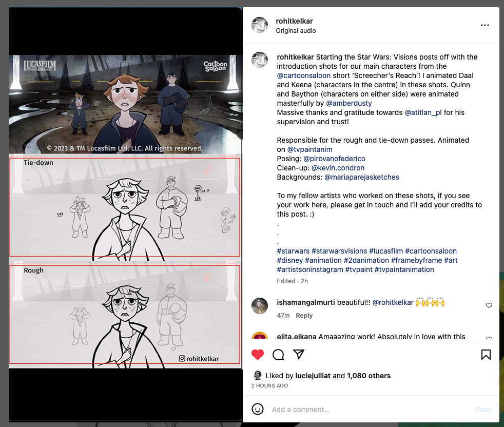Viewport: 504px width, 427px height.
Task: Click the comment speech bubble icon
Action: click(278, 354)
